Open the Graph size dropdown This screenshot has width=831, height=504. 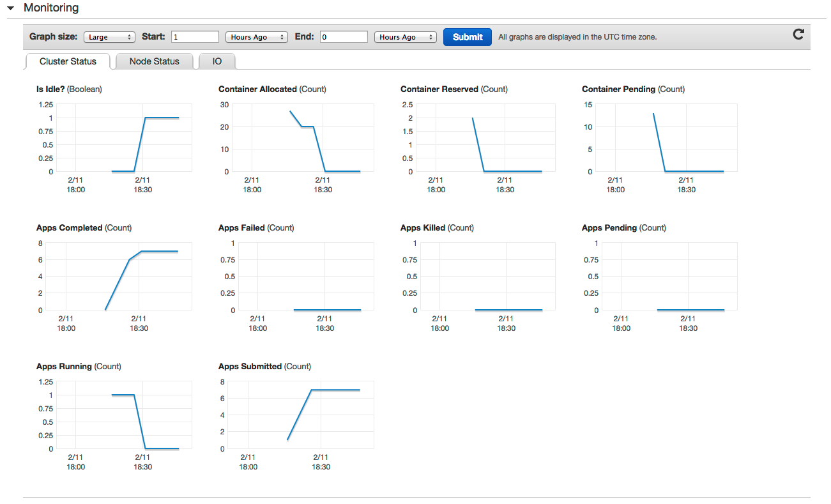pyautogui.click(x=109, y=37)
